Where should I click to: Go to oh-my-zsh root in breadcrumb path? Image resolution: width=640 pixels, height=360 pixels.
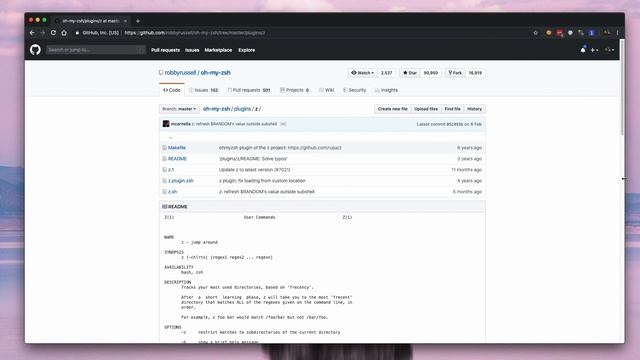[216, 109]
